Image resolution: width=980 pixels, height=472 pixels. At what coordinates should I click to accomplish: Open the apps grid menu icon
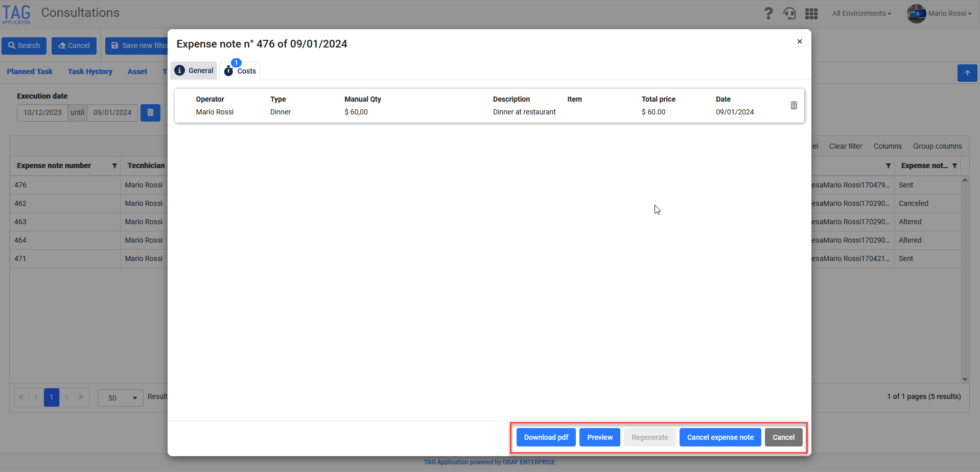(811, 14)
